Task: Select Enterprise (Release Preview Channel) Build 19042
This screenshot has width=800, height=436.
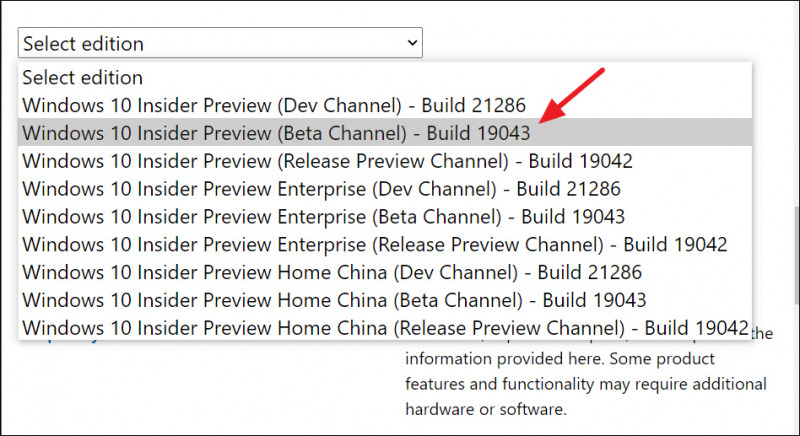Action: (x=385, y=244)
